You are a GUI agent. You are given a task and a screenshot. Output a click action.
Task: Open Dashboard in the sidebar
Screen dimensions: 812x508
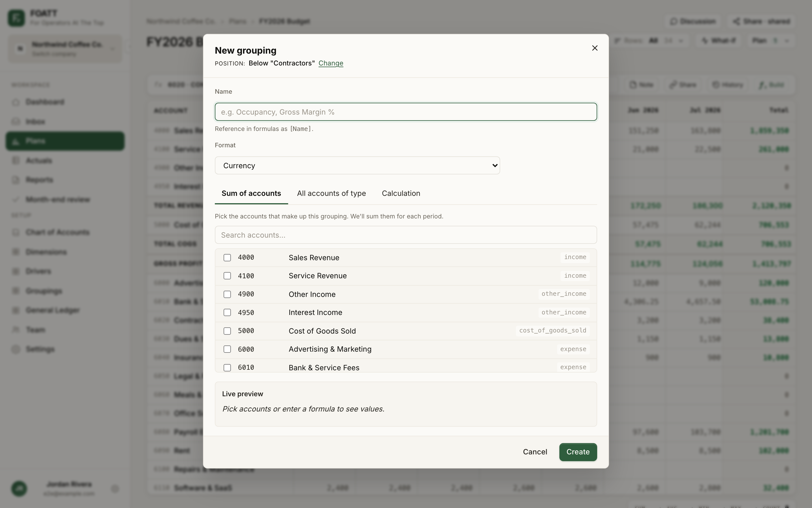pos(65,102)
